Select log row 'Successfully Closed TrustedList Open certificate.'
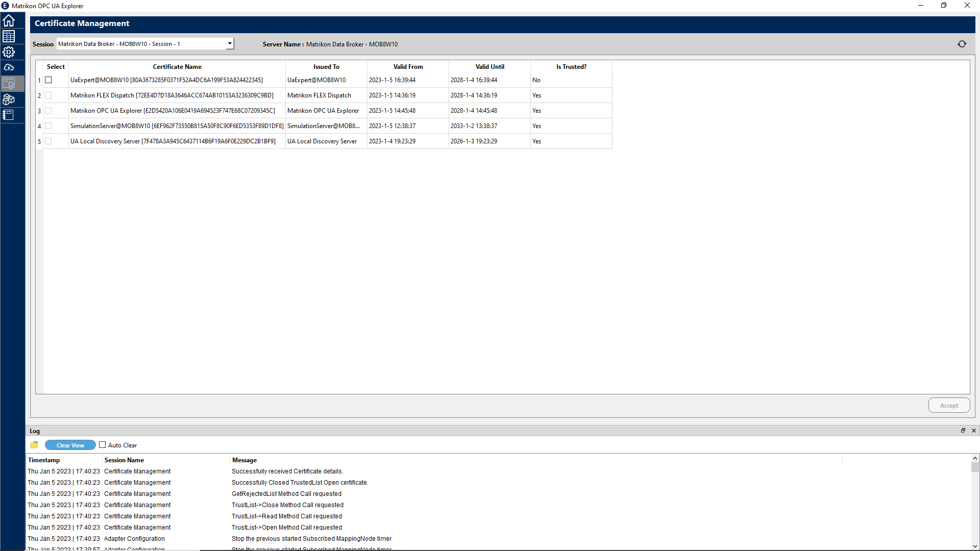Viewport: 980px width, 551px height. (x=498, y=483)
